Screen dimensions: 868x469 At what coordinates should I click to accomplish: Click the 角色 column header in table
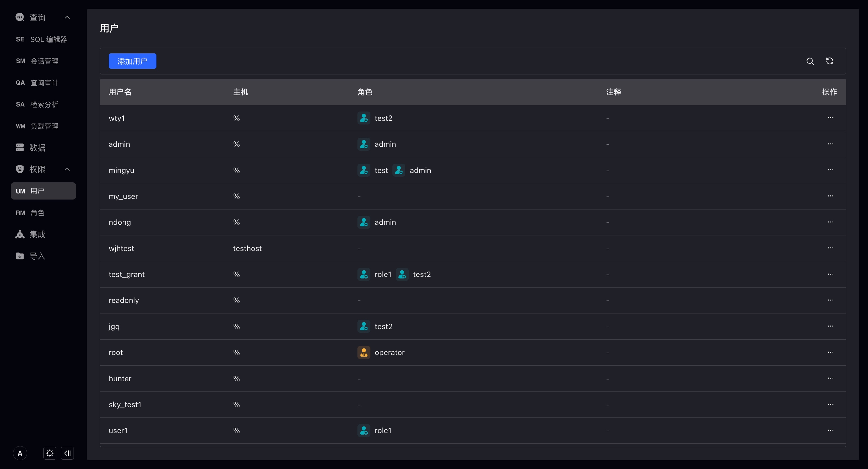click(x=365, y=92)
